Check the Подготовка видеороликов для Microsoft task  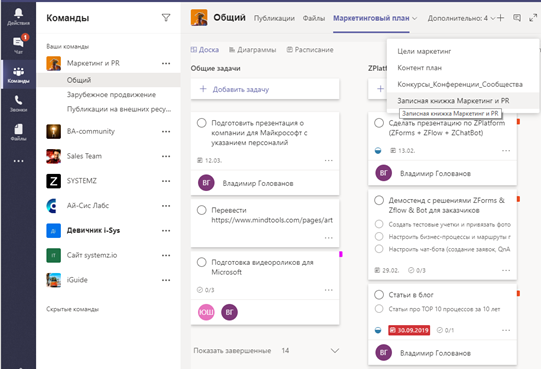(x=201, y=262)
